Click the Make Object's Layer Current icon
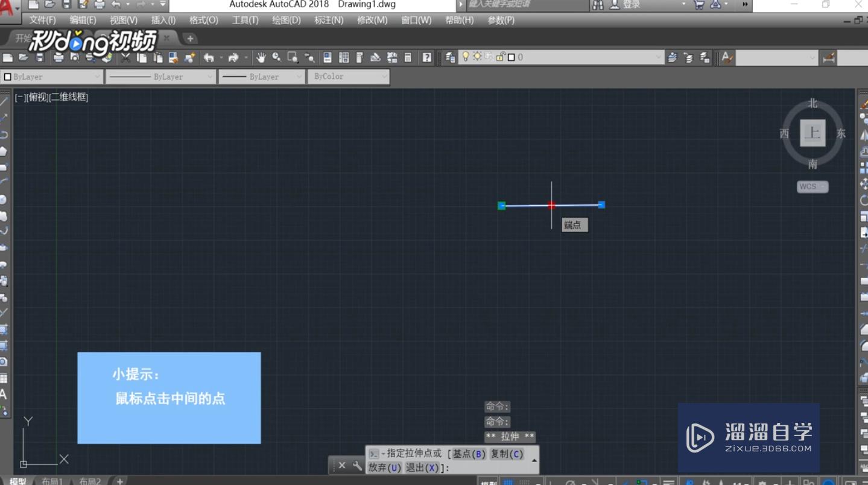868x485 pixels. (x=673, y=58)
